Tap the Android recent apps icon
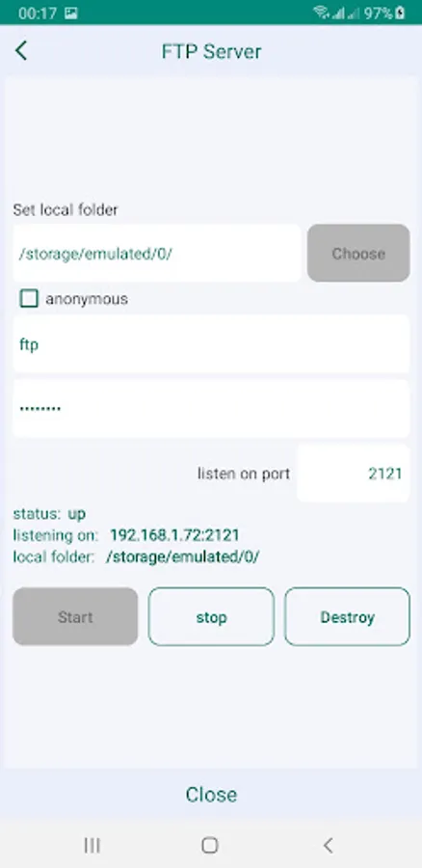 92,845
